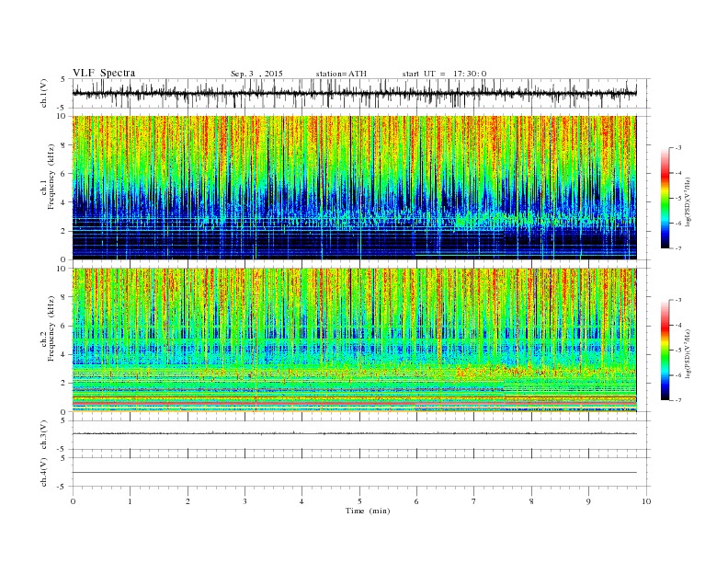The width and height of the screenshot is (728, 563).
Task: Click the "start UT = 17:30:0" header text
Action: [x=444, y=74]
